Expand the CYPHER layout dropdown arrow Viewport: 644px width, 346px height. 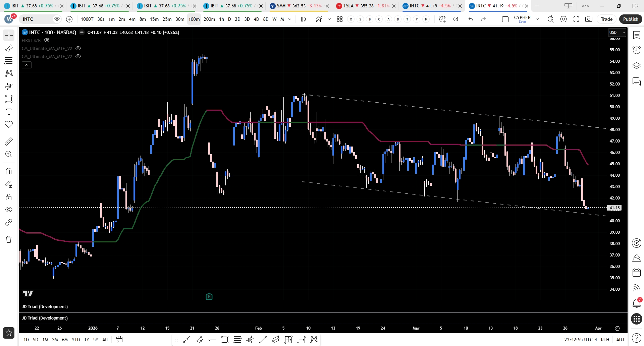point(537,19)
